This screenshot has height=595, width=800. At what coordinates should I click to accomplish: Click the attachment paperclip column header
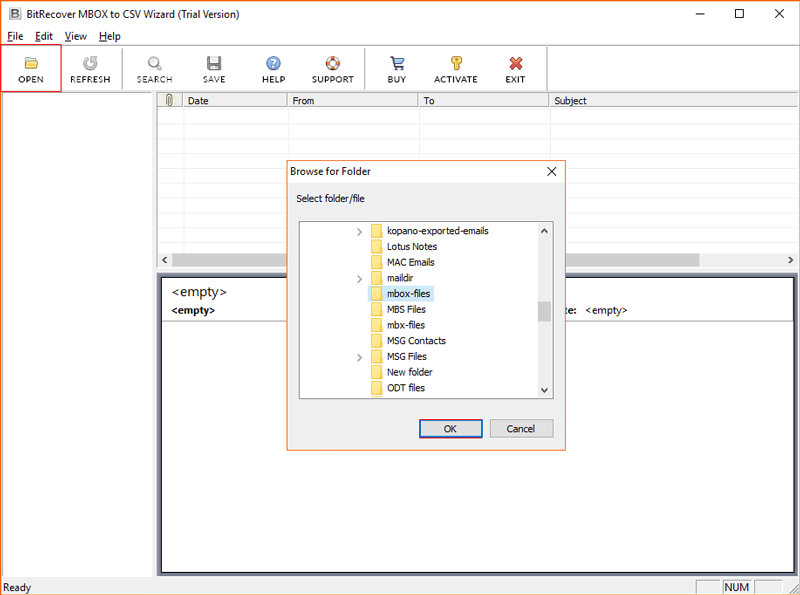tap(169, 100)
